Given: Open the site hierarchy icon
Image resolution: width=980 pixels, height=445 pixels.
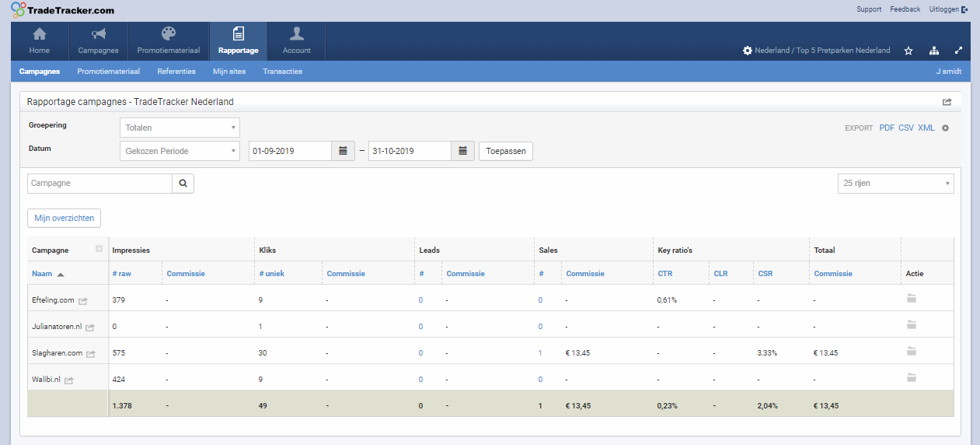Looking at the screenshot, I should pos(934,51).
